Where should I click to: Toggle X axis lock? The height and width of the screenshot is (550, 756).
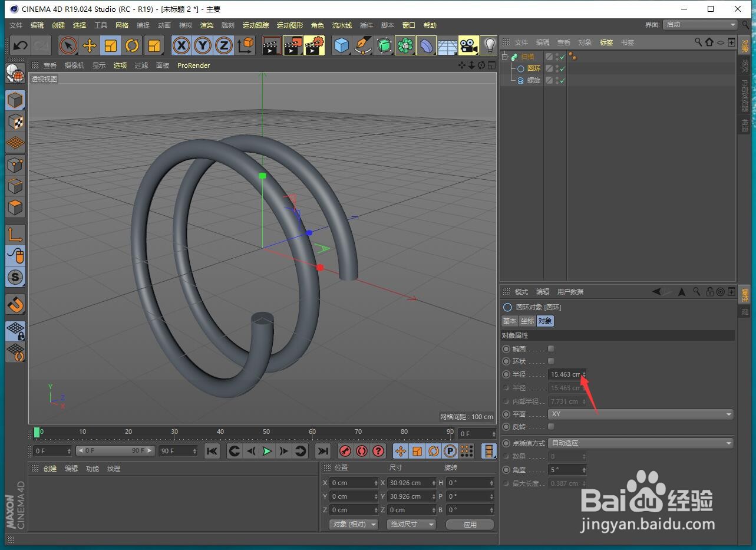point(181,45)
